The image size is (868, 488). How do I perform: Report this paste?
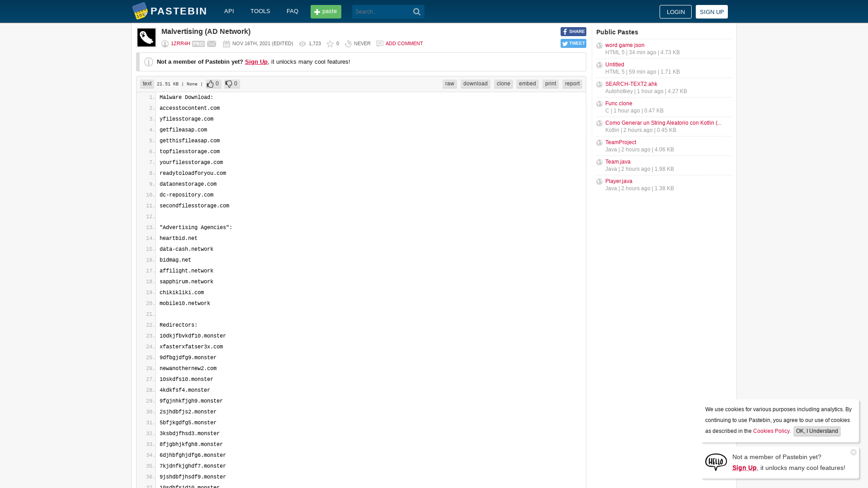click(x=572, y=84)
